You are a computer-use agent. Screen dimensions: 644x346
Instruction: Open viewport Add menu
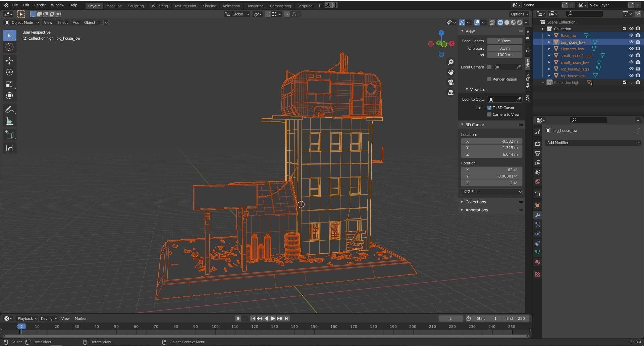76,22
